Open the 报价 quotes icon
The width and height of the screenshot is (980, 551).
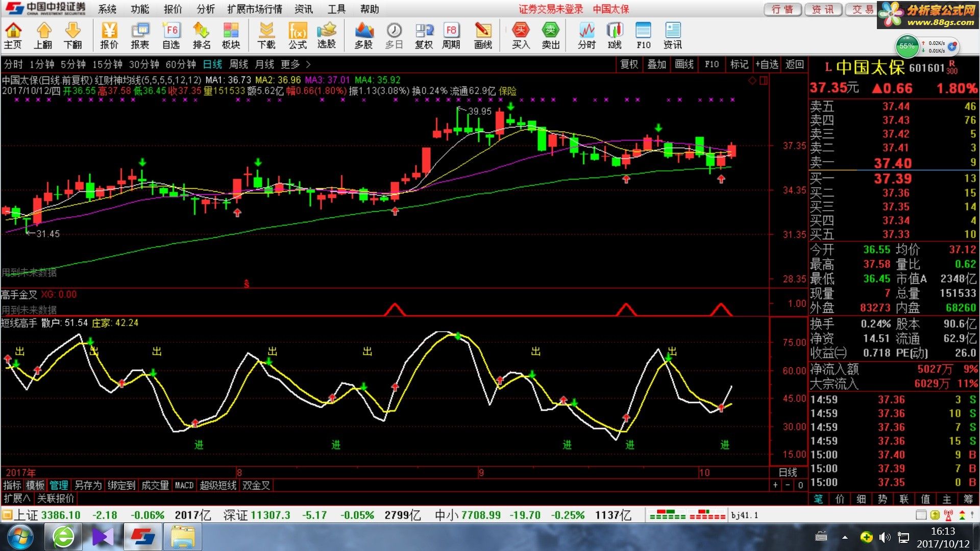[109, 36]
